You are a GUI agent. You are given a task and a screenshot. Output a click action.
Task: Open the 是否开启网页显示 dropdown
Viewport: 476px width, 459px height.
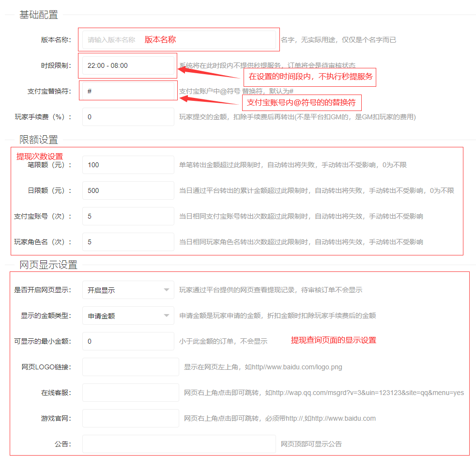tap(128, 290)
